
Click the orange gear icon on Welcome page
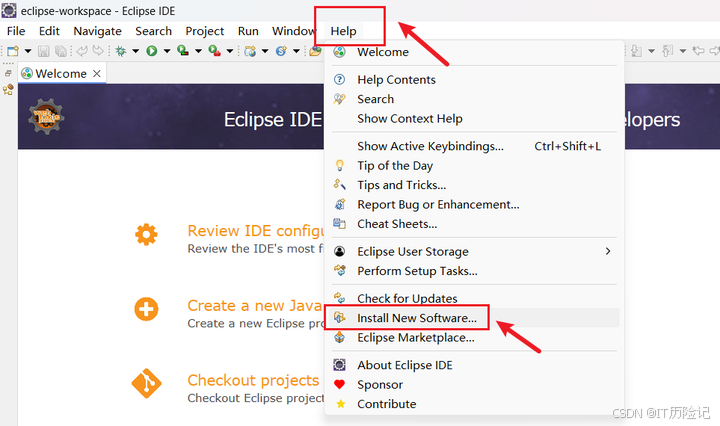(146, 235)
